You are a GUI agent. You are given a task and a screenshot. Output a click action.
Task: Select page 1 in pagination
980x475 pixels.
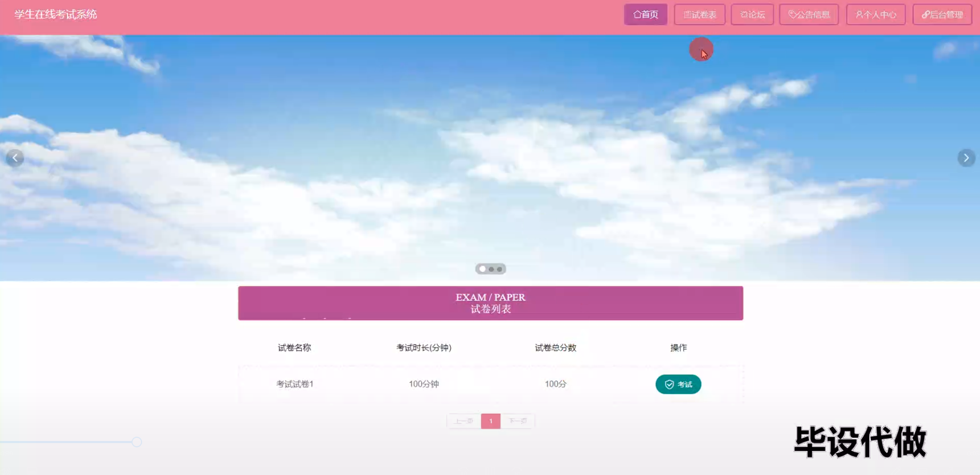pyautogui.click(x=491, y=421)
